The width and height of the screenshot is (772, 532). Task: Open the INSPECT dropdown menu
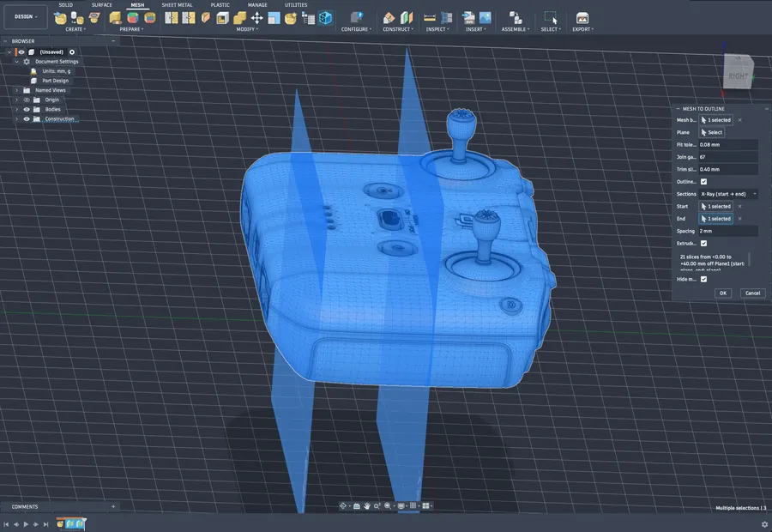437,29
